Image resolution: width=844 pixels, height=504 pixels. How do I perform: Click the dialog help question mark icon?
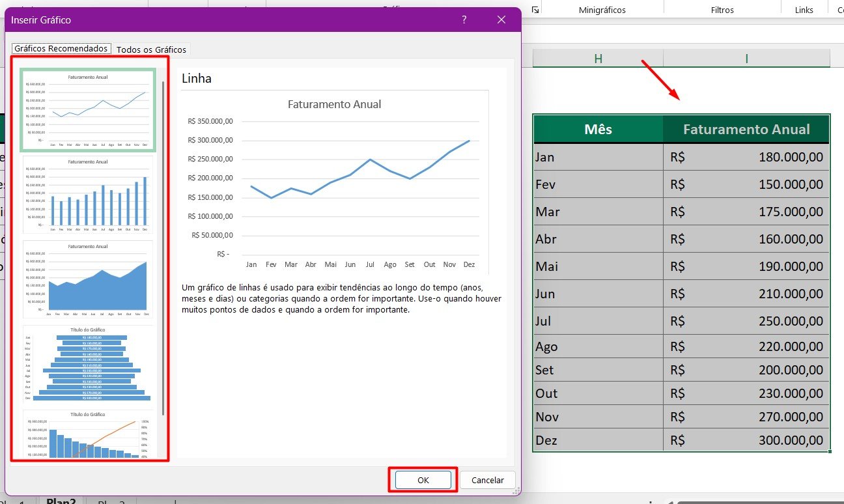click(x=464, y=20)
